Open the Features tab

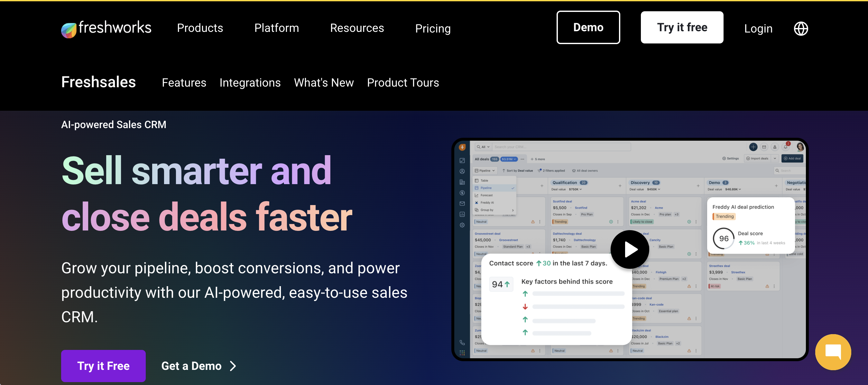pos(184,83)
